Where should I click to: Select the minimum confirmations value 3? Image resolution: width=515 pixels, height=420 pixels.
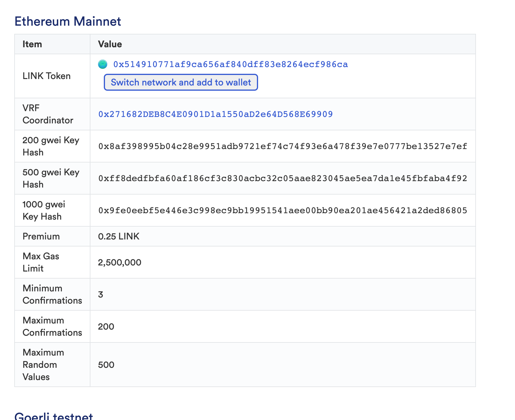(x=101, y=295)
